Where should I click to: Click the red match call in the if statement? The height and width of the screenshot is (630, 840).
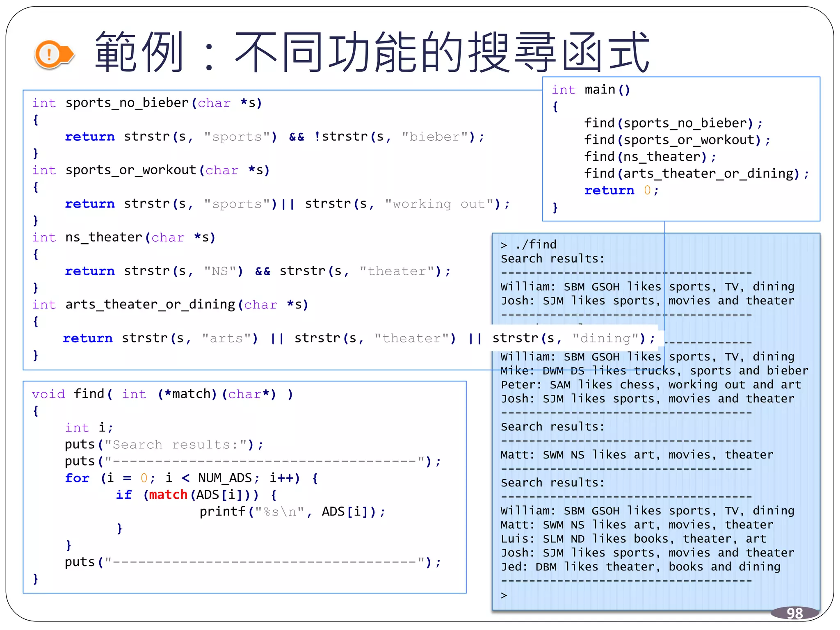pyautogui.click(x=168, y=495)
